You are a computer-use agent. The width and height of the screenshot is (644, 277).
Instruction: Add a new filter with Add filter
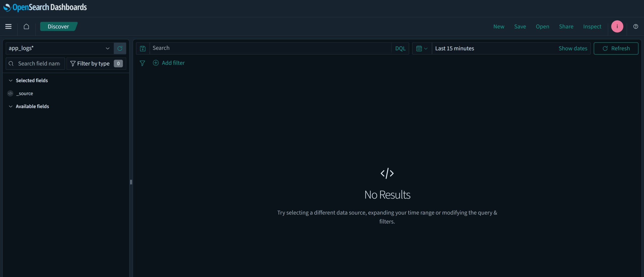click(x=169, y=63)
